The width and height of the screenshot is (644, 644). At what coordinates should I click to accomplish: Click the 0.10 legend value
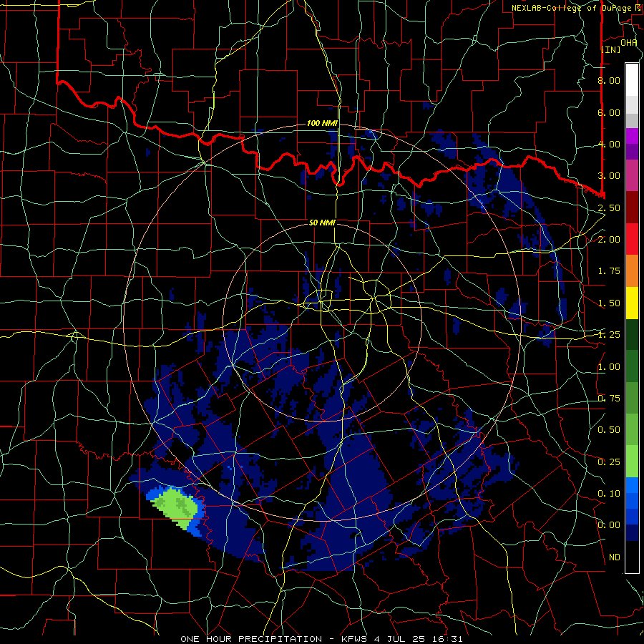609,494
